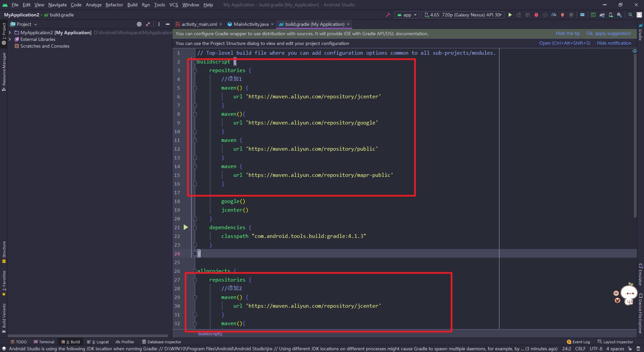Expand the MyApplication2 tree node
644x352 pixels.
click(x=10, y=33)
